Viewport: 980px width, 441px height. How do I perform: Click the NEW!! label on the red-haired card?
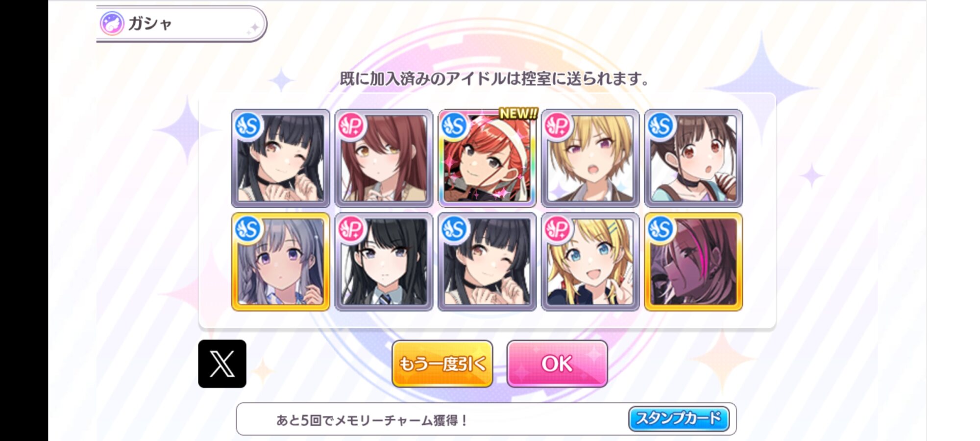point(518,113)
